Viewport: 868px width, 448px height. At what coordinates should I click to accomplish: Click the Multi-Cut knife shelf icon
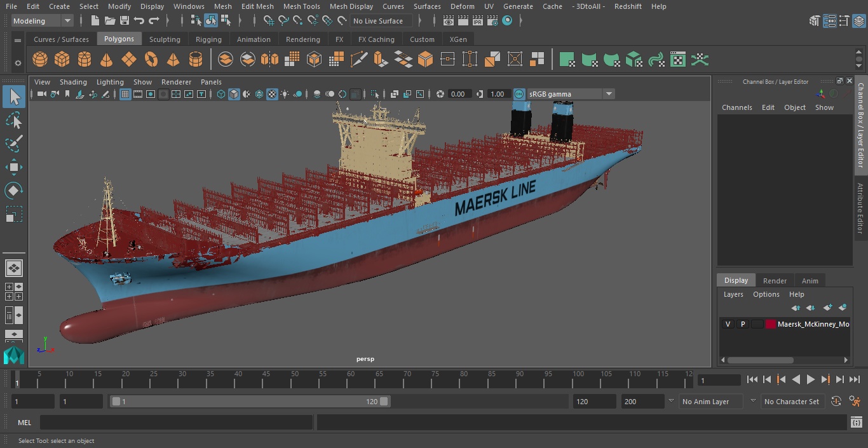pyautogui.click(x=359, y=60)
